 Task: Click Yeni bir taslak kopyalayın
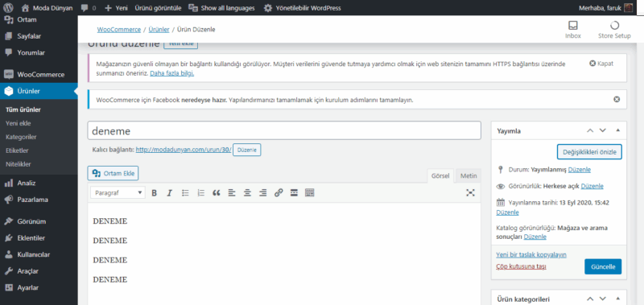point(531,254)
